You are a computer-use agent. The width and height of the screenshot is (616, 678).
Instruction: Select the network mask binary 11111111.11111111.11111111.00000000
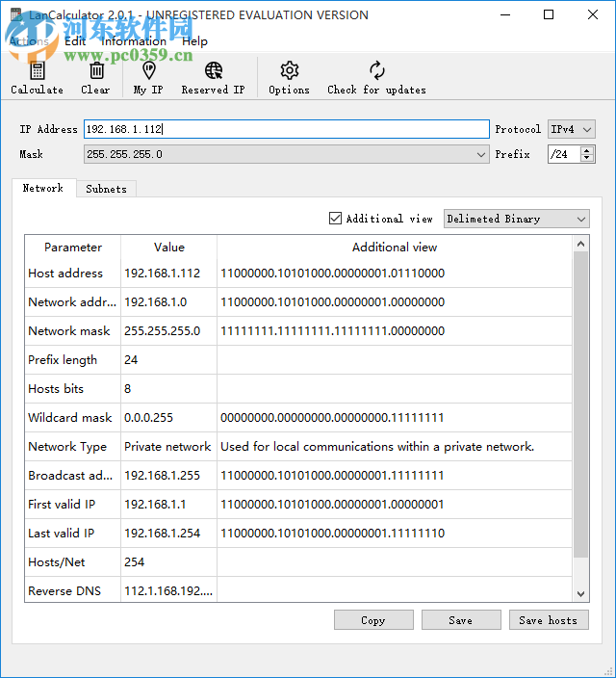click(x=332, y=331)
